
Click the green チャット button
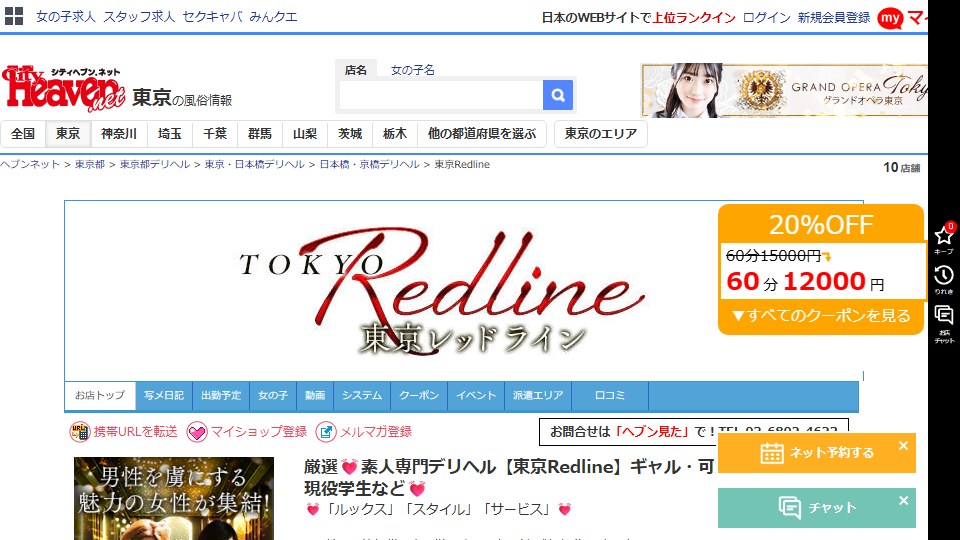click(x=817, y=508)
